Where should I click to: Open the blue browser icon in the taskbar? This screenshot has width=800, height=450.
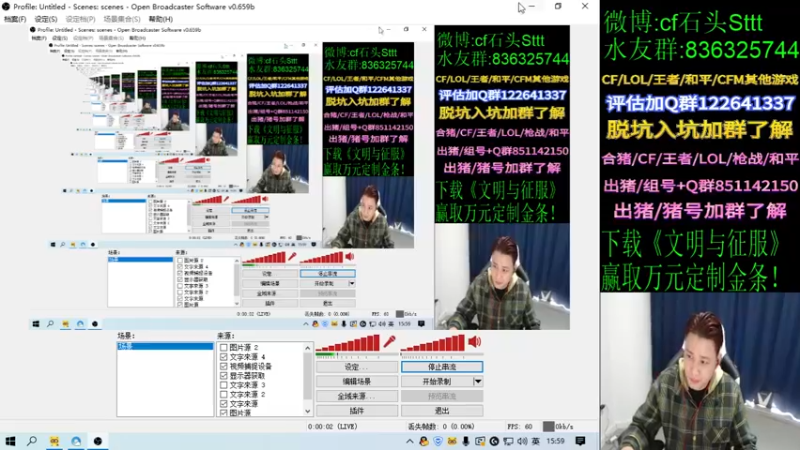point(76,441)
